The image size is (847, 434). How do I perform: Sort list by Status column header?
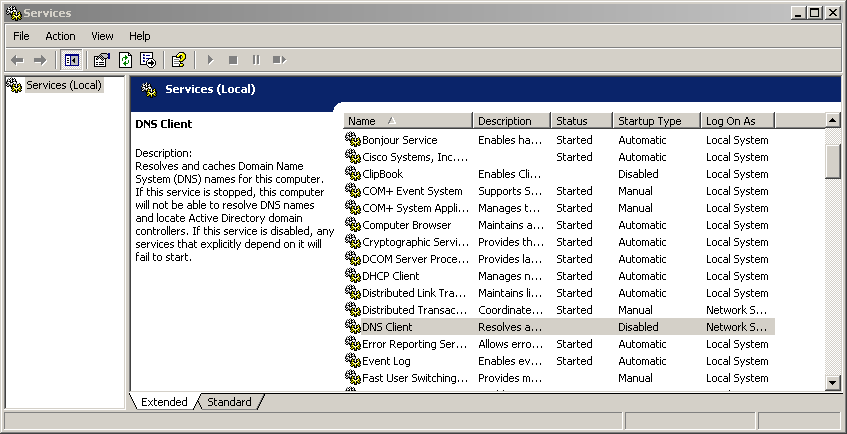[x=581, y=121]
